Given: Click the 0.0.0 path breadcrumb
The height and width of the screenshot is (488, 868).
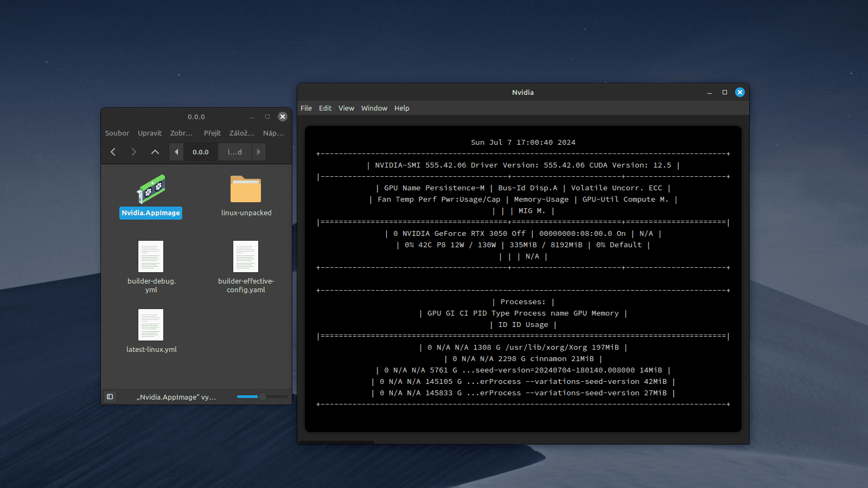Looking at the screenshot, I should pyautogui.click(x=201, y=152).
